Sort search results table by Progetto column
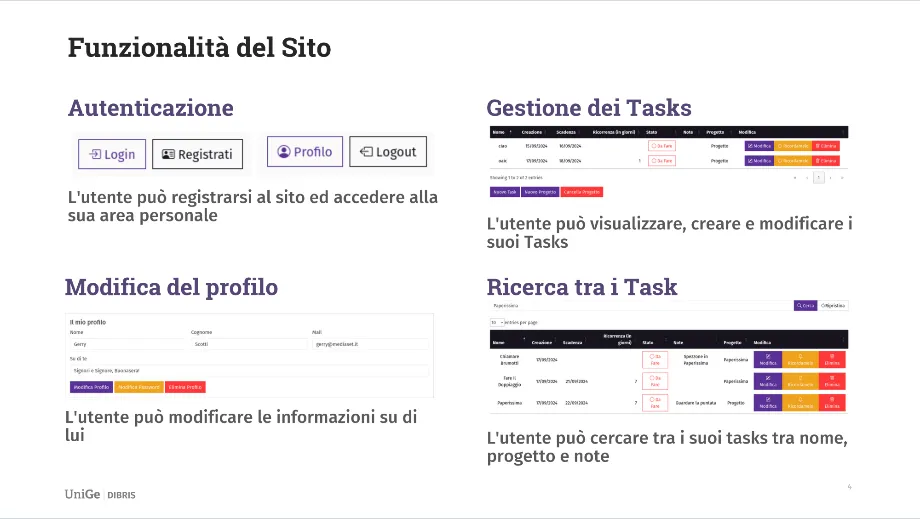Image resolution: width=920 pixels, height=519 pixels. pyautogui.click(x=733, y=342)
